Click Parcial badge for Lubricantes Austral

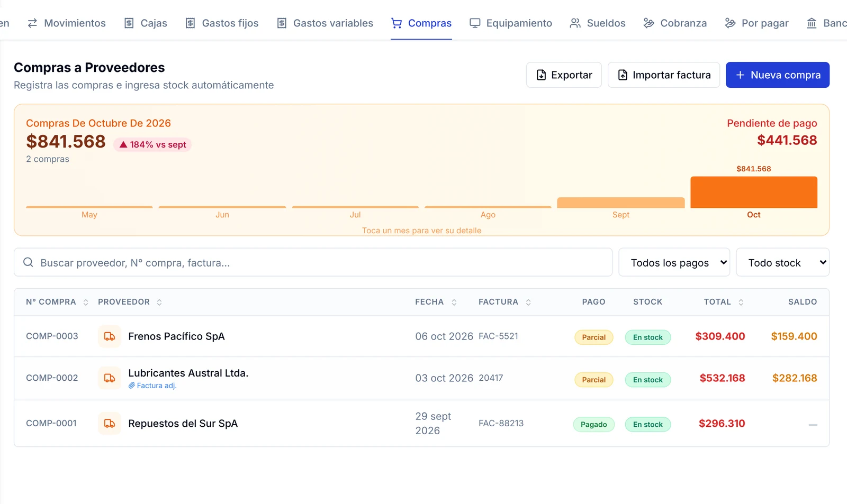[x=594, y=380]
